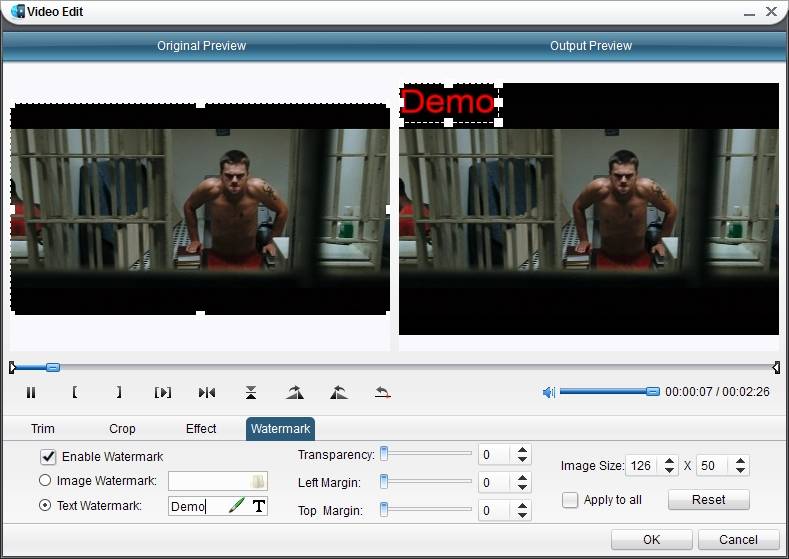Screen dimensions: 789x559
Task: Click the image height field showing 50
Action: click(x=714, y=465)
